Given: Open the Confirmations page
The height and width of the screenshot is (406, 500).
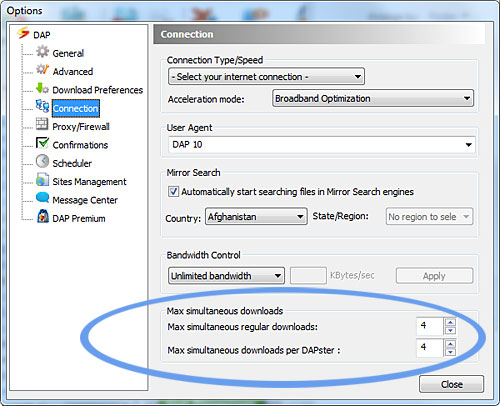Looking at the screenshot, I should [x=80, y=145].
